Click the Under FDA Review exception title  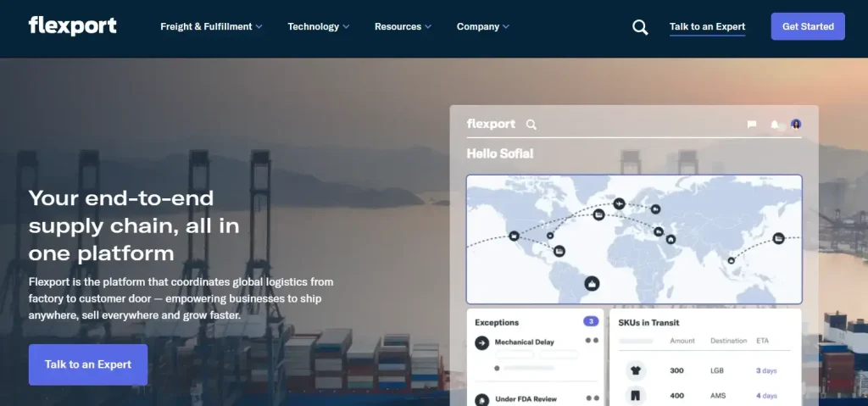click(x=526, y=399)
